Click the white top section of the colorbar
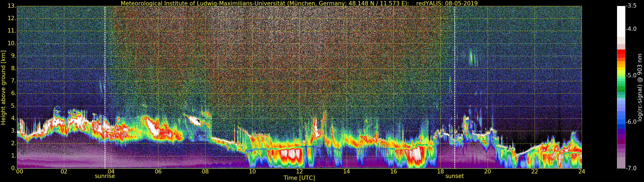The height and width of the screenshot is (182, 644). [621, 21]
